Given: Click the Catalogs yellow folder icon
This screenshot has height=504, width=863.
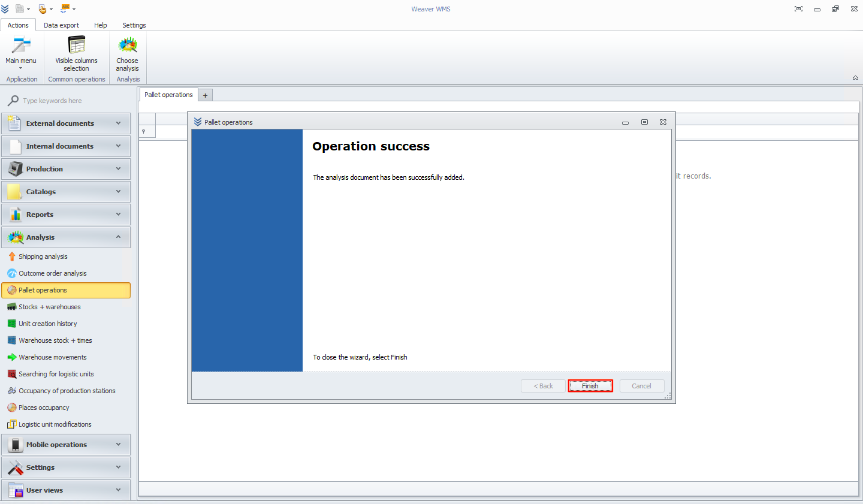Looking at the screenshot, I should coord(15,192).
